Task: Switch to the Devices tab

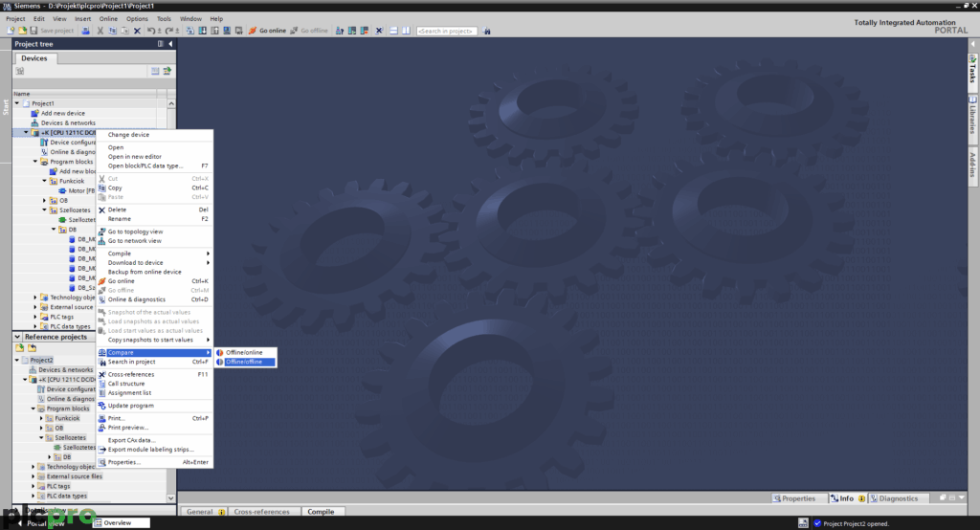Action: click(x=34, y=58)
